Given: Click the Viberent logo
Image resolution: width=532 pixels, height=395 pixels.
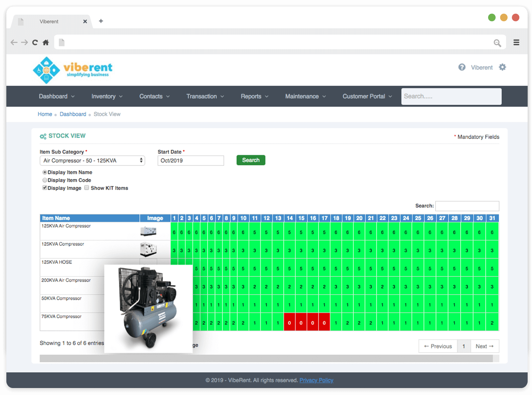Looking at the screenshot, I should (x=72, y=70).
